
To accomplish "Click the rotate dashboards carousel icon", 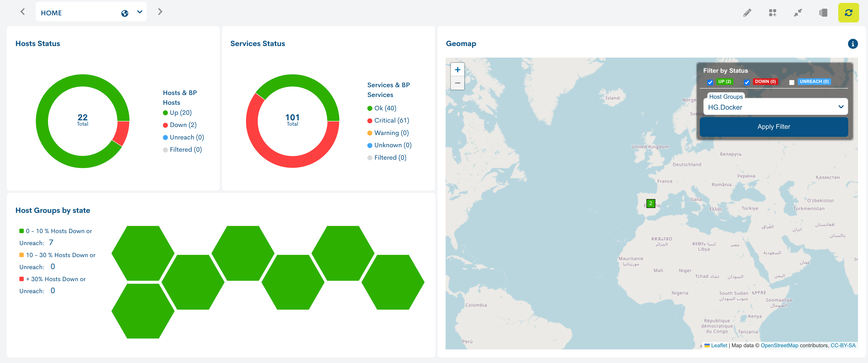I will point(823,13).
